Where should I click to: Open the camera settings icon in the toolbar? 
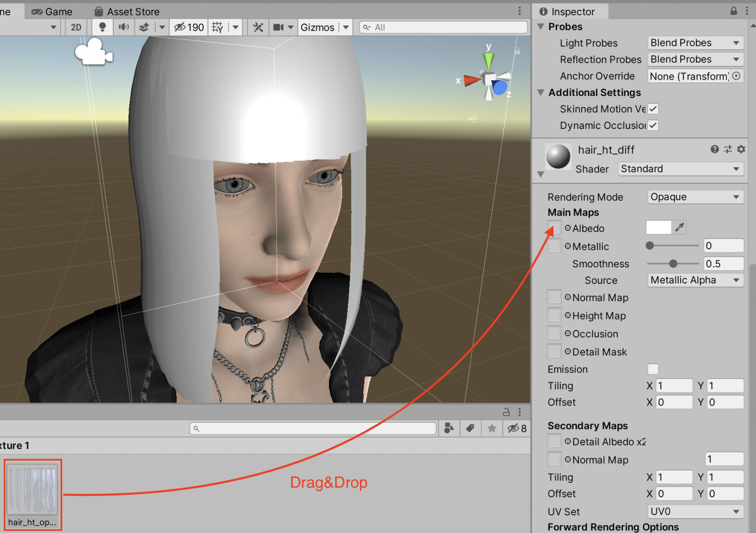pos(279,27)
